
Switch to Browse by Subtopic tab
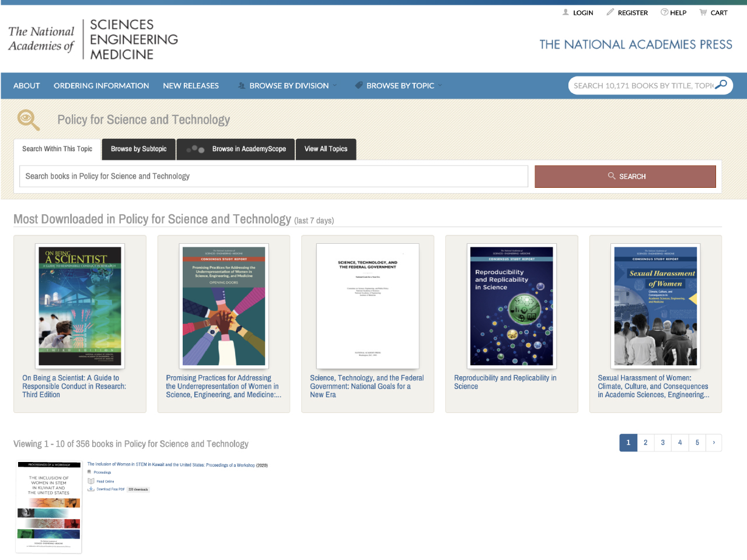click(139, 149)
